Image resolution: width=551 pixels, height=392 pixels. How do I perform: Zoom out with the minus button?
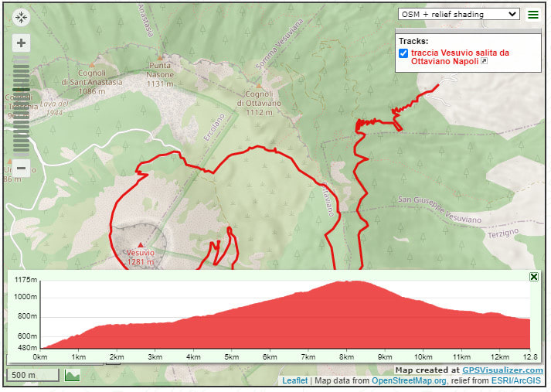tap(21, 168)
